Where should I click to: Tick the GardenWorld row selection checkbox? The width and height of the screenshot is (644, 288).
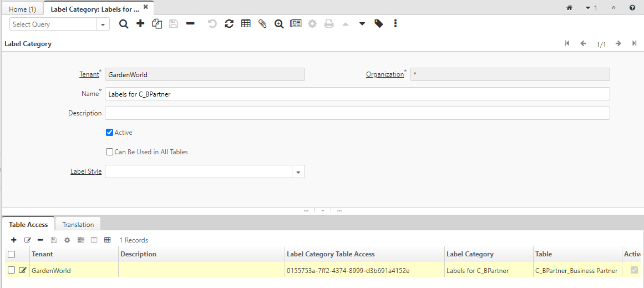point(12,270)
